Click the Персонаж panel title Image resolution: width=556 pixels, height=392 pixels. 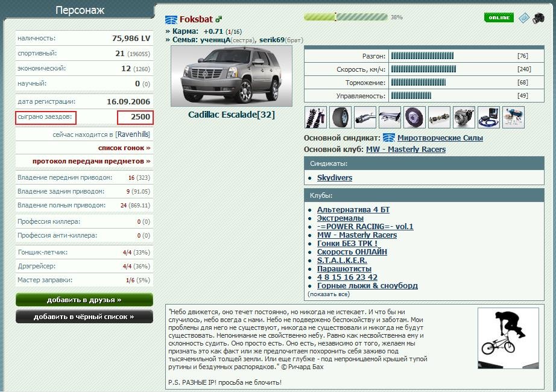tap(80, 10)
